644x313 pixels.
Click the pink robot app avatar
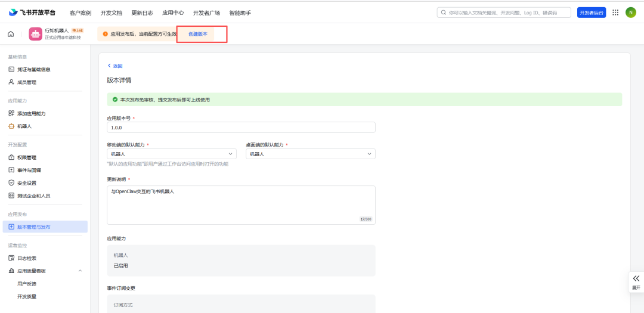pos(35,34)
